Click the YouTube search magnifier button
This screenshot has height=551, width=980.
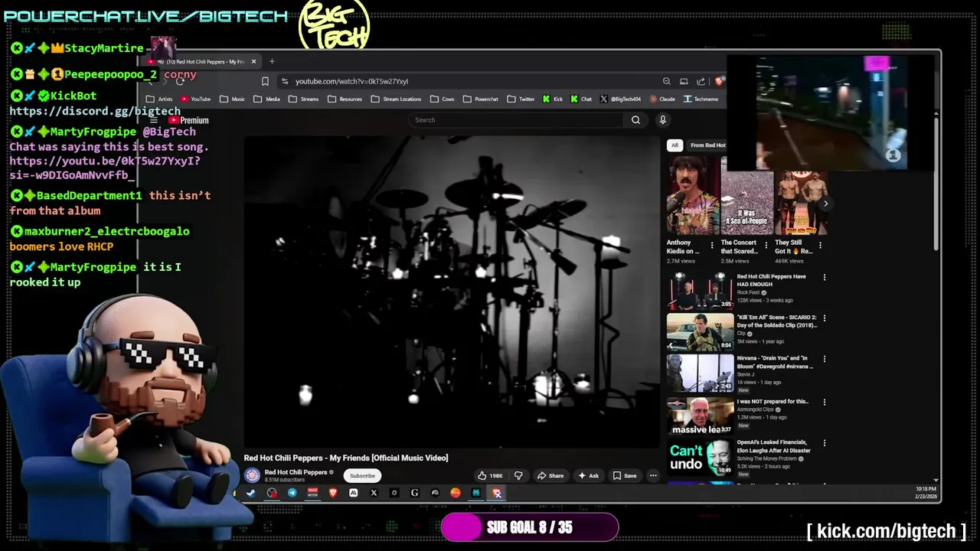click(x=635, y=120)
